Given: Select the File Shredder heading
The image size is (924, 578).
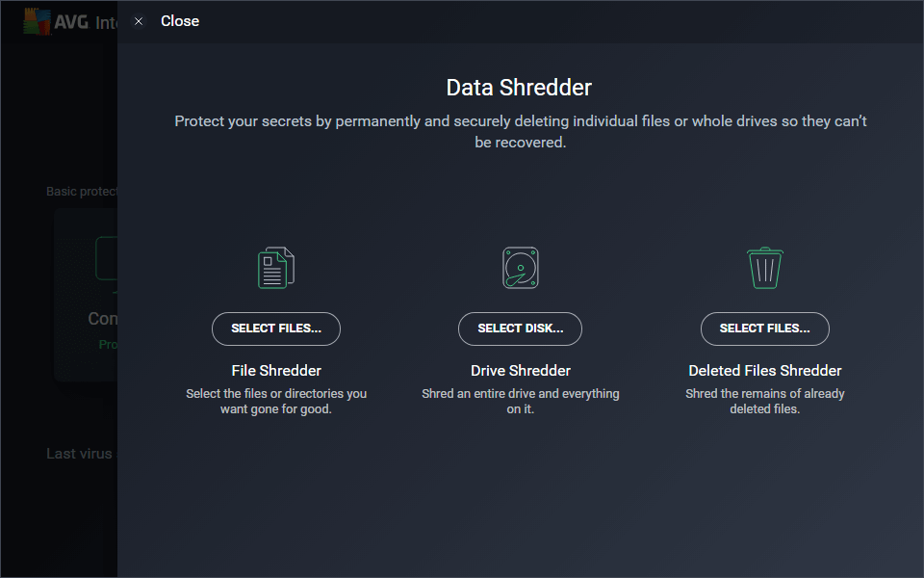Looking at the screenshot, I should 276,371.
